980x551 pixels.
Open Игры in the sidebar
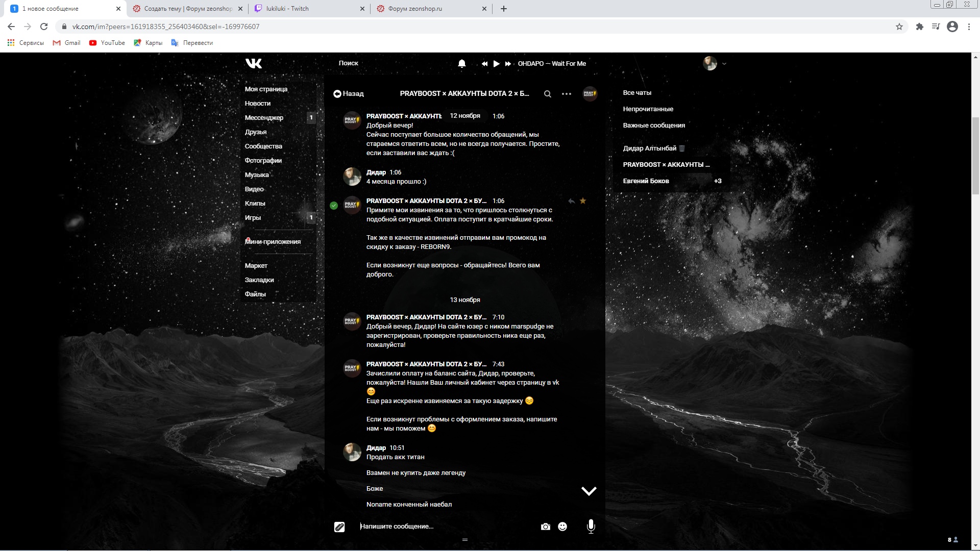(x=253, y=218)
